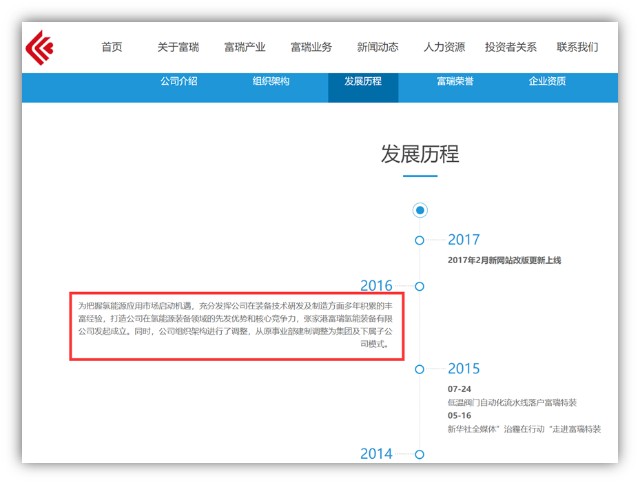Click the red company logo icon
This screenshot has height=485, width=640.
pyautogui.click(x=39, y=48)
